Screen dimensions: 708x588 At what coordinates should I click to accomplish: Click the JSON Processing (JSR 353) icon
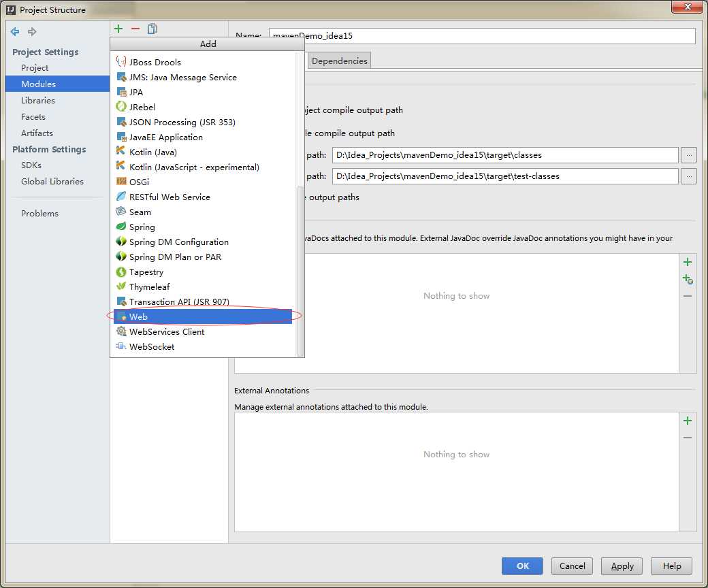point(121,122)
